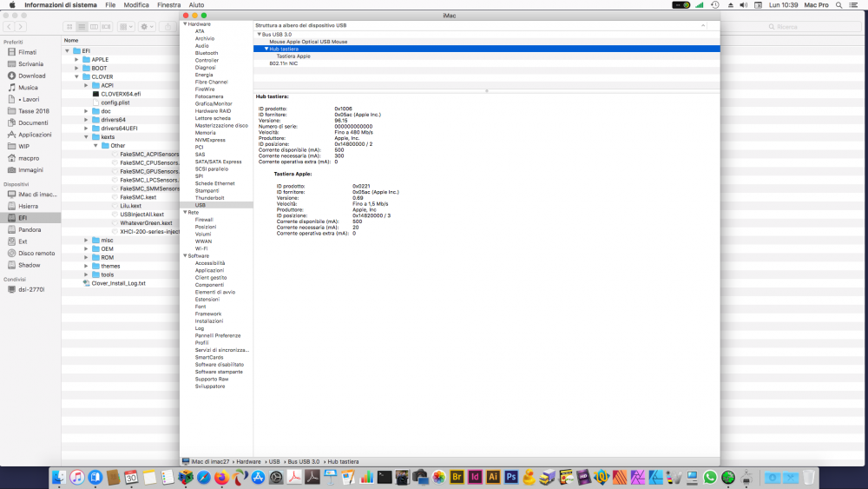Collapse the CLOVER folder in Finder

(x=76, y=76)
